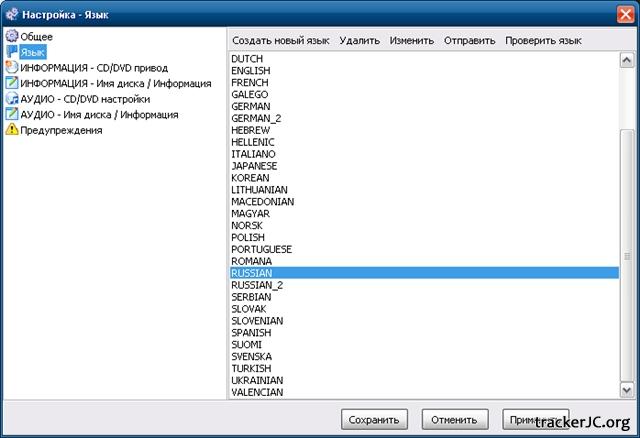Choose Изменить to edit the language
Viewport: 640px width, 438px height.
412,40
